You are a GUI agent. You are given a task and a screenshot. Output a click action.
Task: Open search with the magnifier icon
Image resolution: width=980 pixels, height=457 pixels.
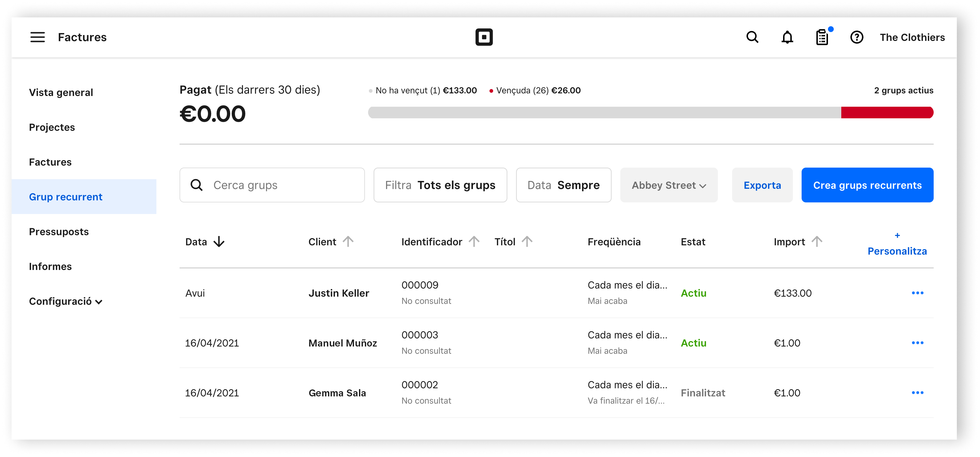coord(752,37)
